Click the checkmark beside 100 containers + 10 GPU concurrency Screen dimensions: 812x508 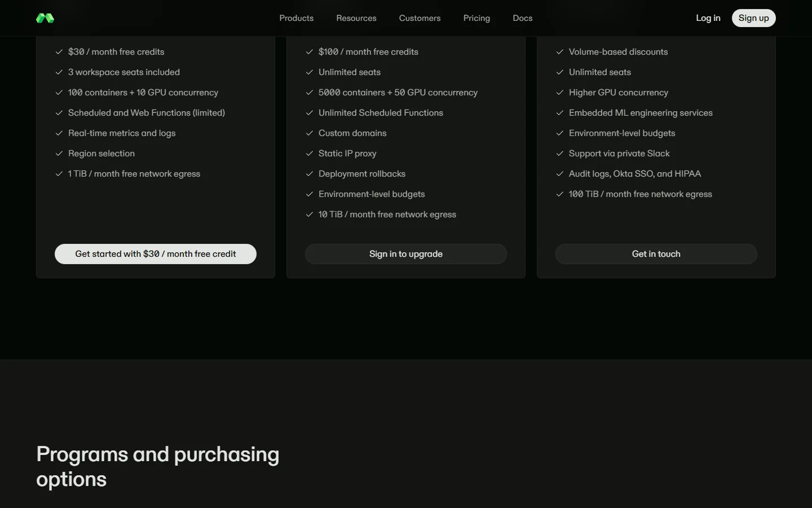pyautogui.click(x=59, y=93)
